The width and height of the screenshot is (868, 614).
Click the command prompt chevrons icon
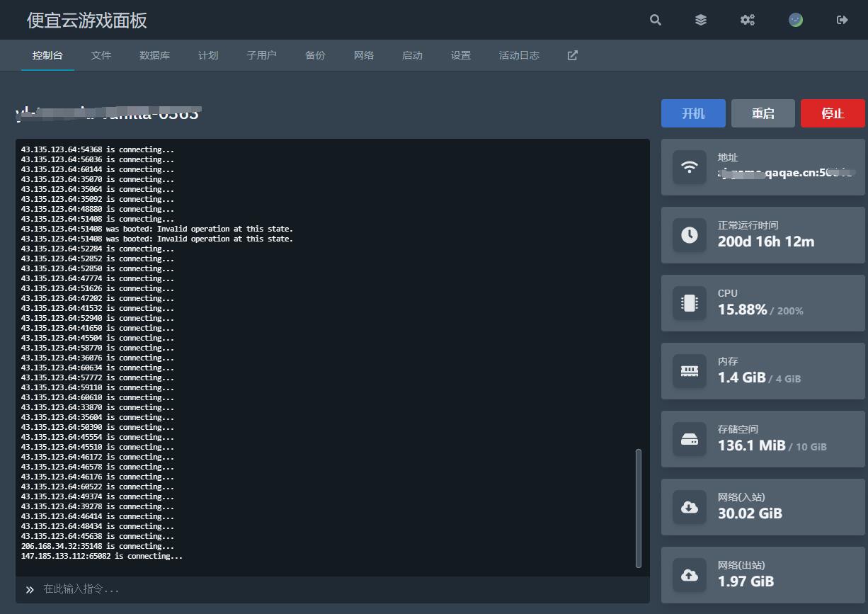pyautogui.click(x=30, y=589)
